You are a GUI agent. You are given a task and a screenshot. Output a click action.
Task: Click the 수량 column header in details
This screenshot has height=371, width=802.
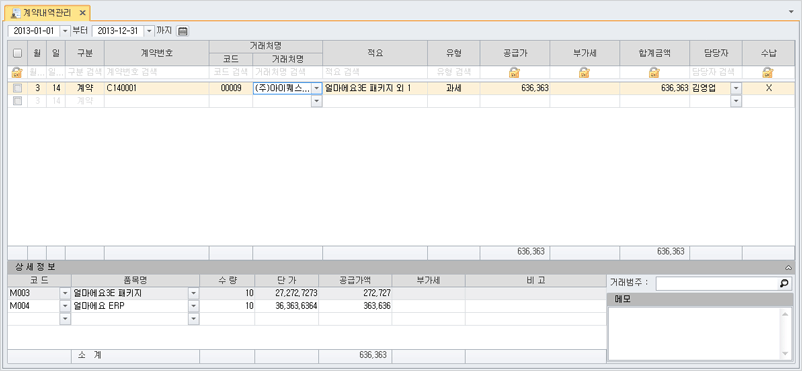pyautogui.click(x=227, y=280)
